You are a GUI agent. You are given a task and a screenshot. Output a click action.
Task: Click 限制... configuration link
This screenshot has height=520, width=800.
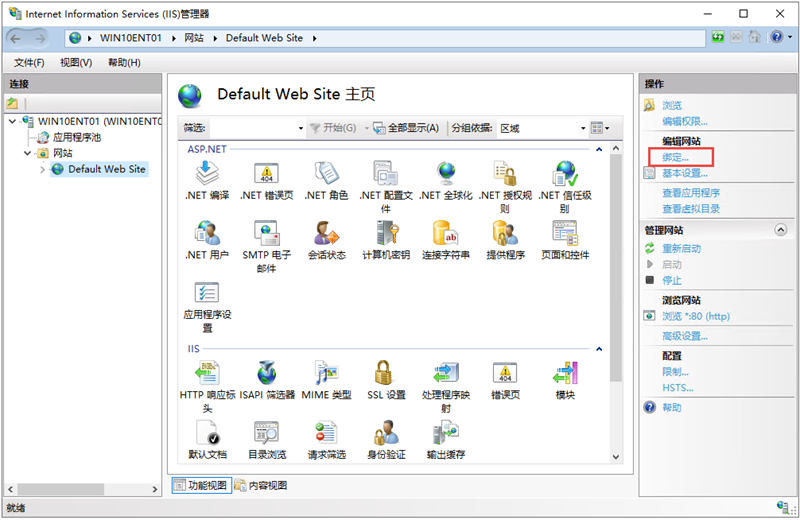(x=675, y=372)
